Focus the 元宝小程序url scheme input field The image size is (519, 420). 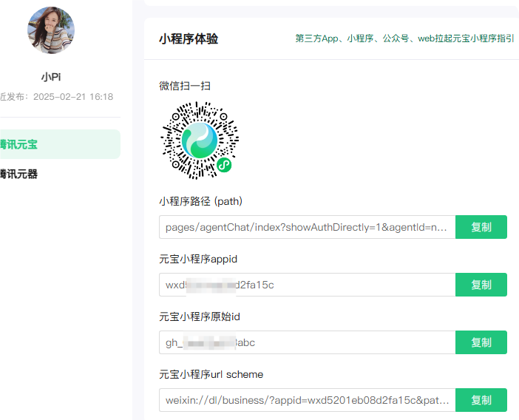[x=307, y=400]
